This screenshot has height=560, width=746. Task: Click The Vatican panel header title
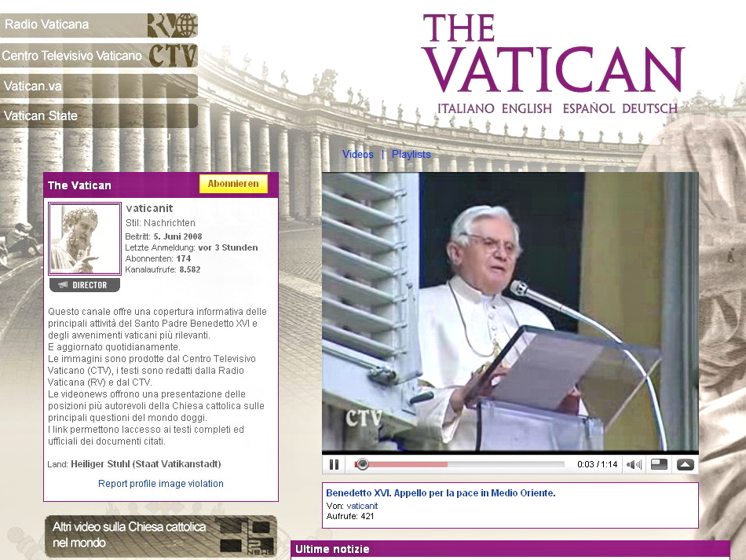click(79, 185)
